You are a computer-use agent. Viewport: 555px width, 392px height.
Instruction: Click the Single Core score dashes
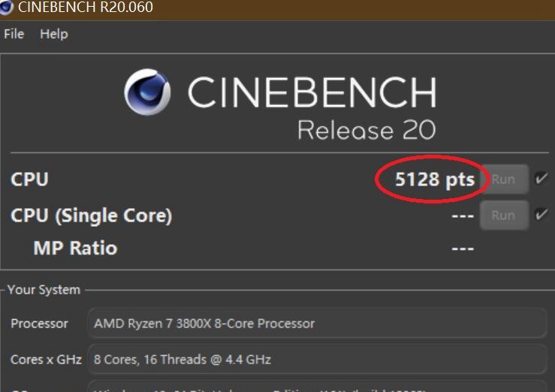tap(463, 216)
